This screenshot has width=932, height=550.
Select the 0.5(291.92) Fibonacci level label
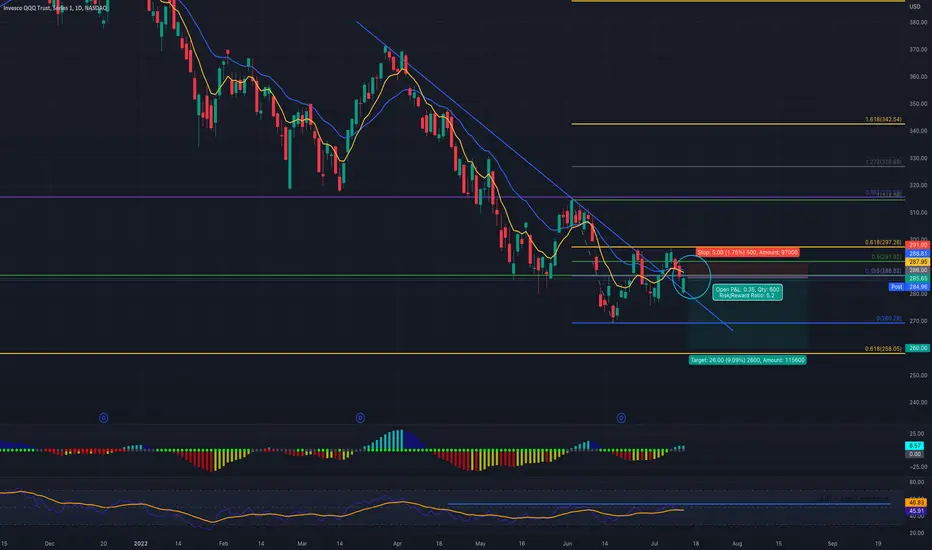pos(886,257)
